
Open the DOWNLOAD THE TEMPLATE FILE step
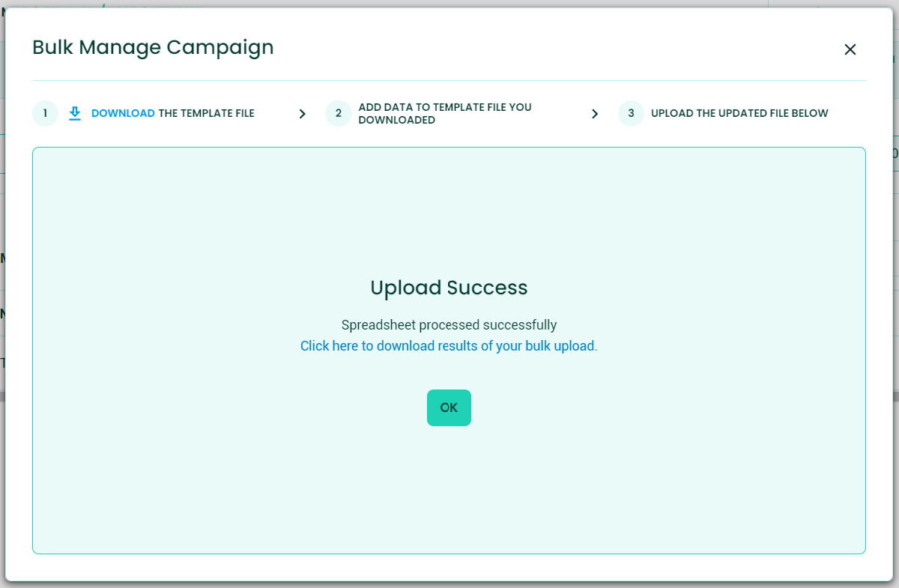172,113
